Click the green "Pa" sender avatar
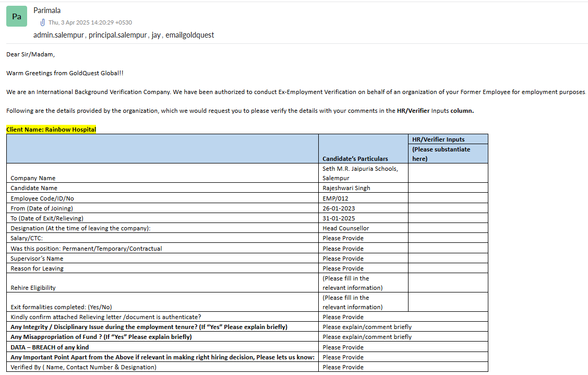 coord(17,16)
